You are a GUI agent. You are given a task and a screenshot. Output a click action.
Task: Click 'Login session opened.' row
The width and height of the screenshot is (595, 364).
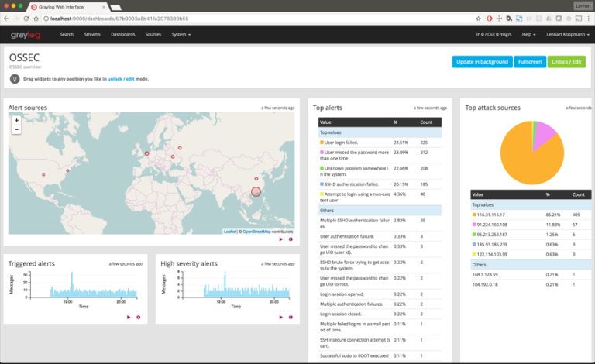pyautogui.click(x=380, y=294)
